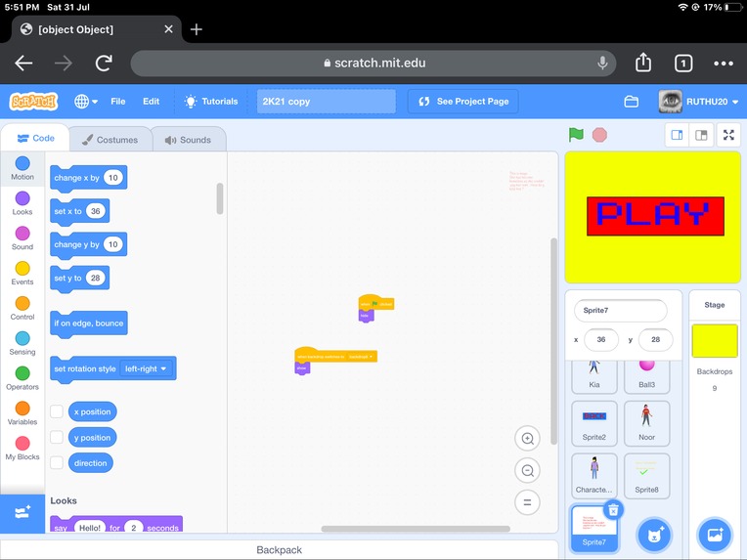Click the red stop button
The width and height of the screenshot is (747, 560).
click(599, 135)
